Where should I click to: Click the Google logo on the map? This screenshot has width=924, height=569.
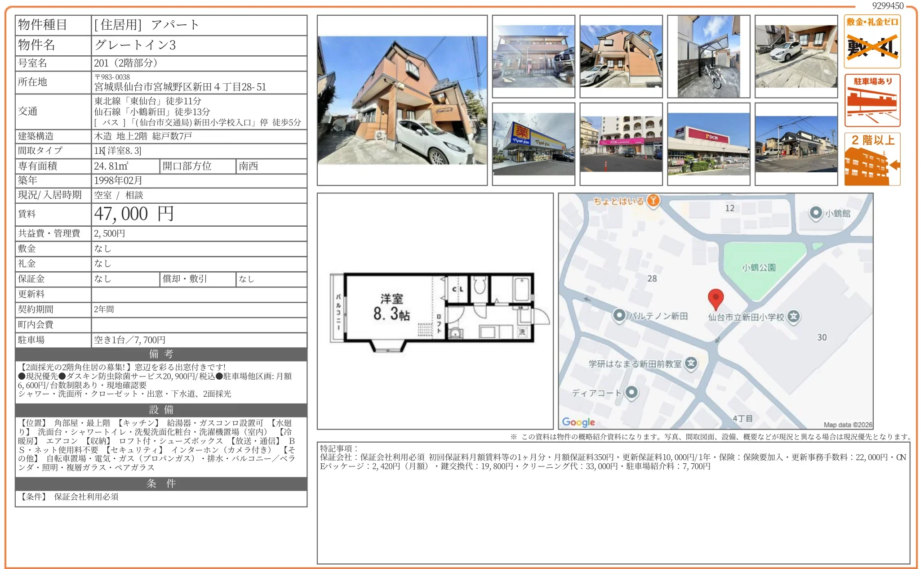point(578,422)
